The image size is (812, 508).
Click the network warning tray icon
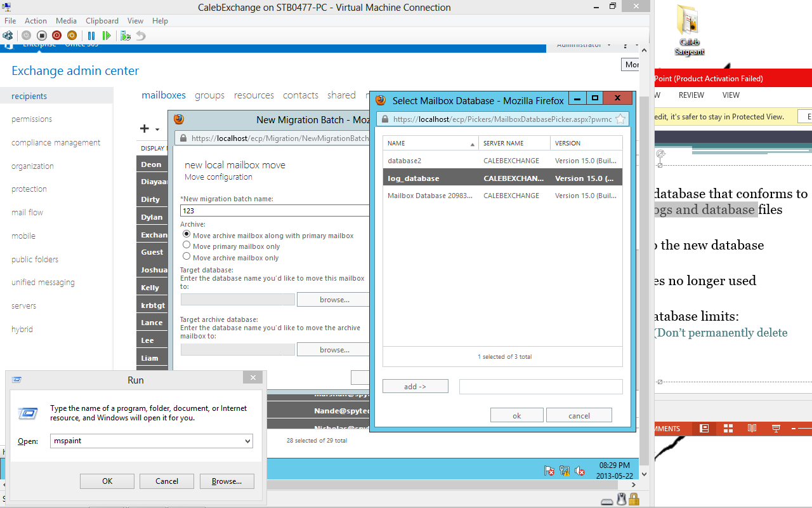565,471
